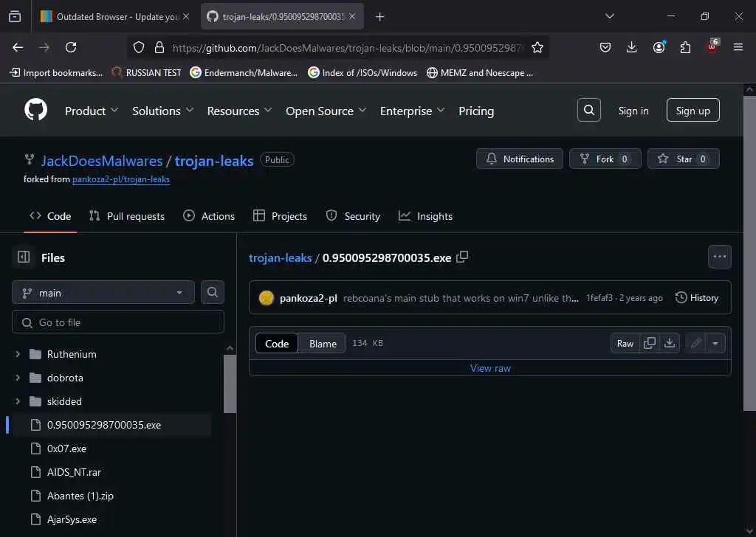Open the GitHub search icon button

pyautogui.click(x=588, y=111)
